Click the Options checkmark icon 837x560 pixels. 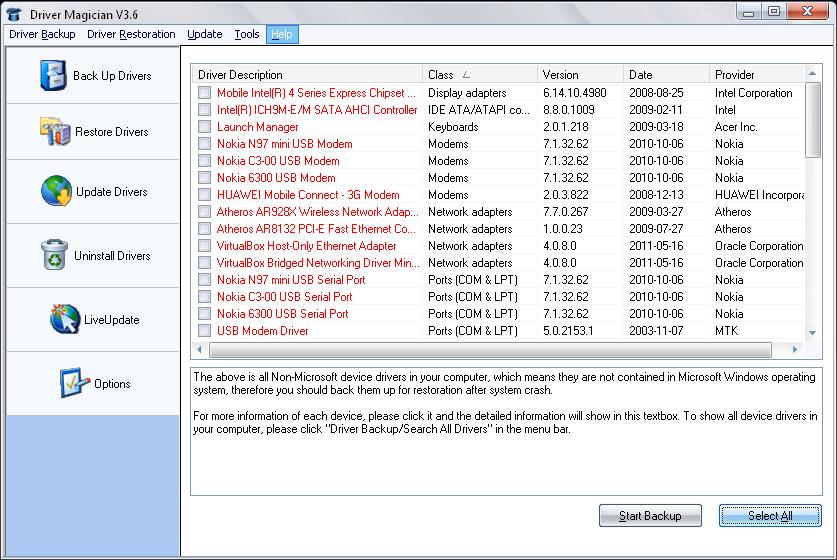point(75,383)
